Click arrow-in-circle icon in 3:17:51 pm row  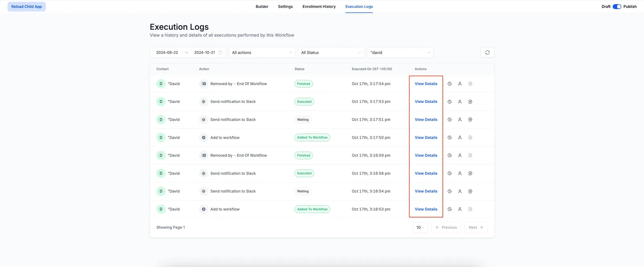470,119
